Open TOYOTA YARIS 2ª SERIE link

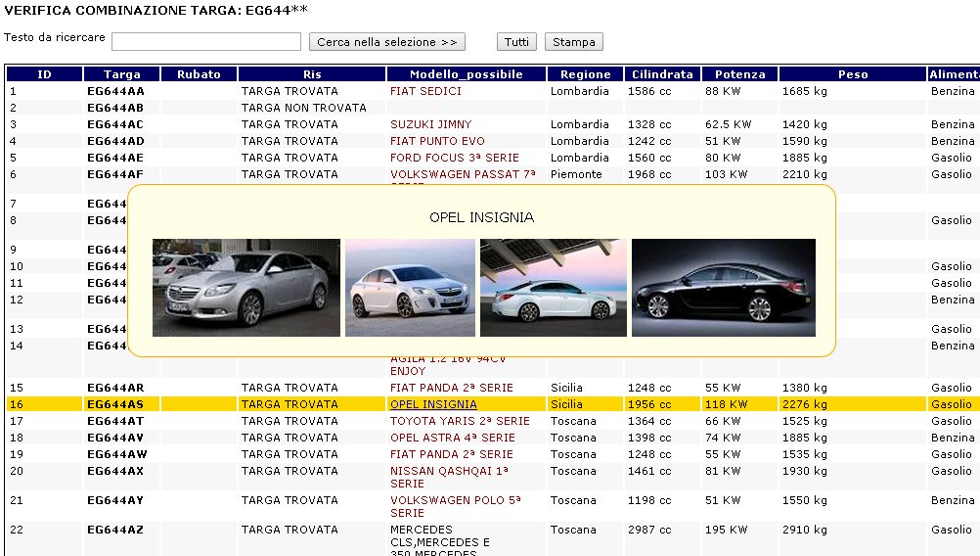click(x=460, y=421)
